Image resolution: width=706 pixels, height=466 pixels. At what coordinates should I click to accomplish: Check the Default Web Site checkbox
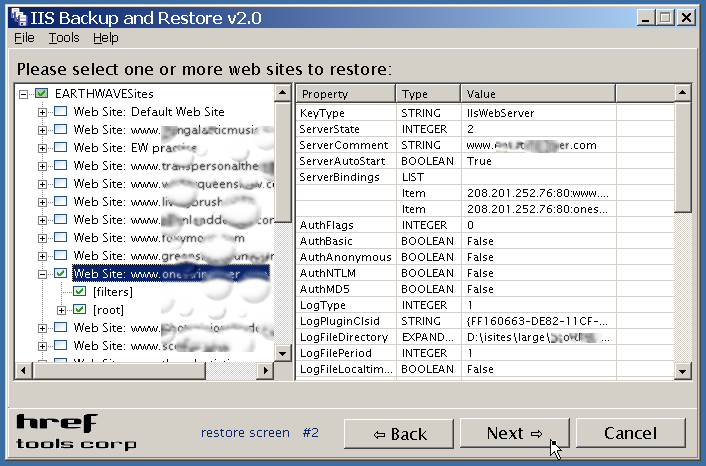tap(61, 111)
